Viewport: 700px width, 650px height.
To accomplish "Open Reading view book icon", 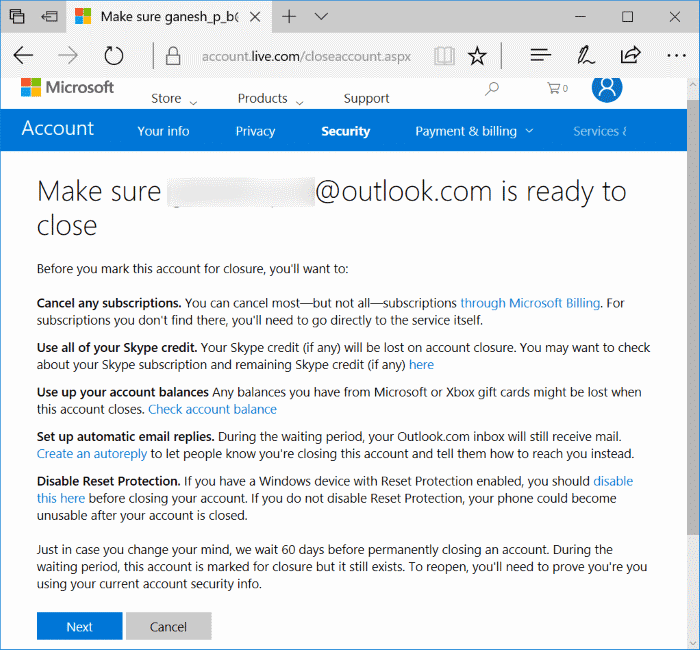I will click(444, 56).
